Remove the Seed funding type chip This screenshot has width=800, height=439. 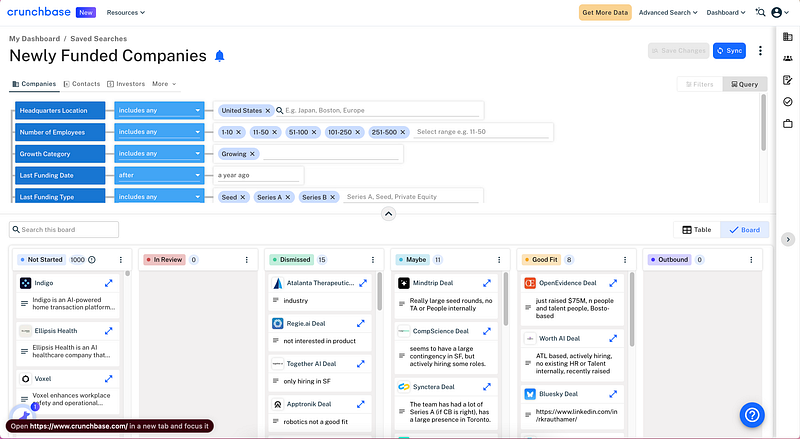[243, 197]
